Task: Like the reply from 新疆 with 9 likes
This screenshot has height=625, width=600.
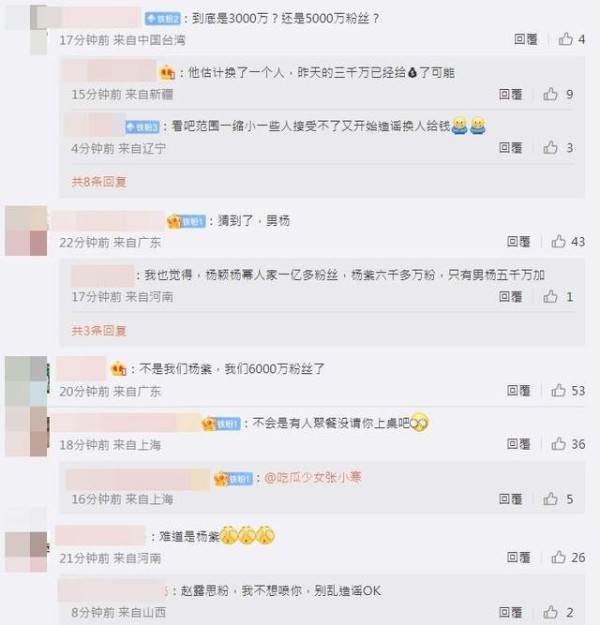Action: 550,94
